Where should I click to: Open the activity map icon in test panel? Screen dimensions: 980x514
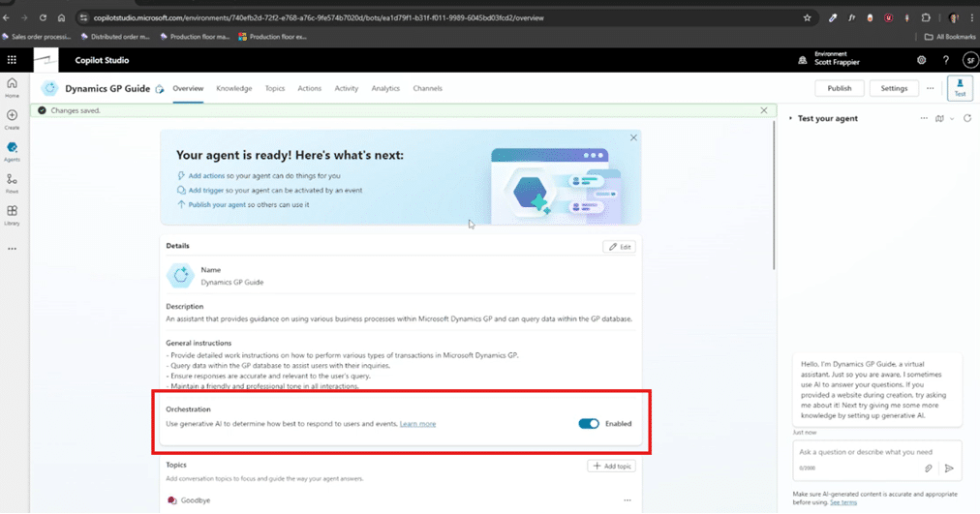tap(939, 118)
